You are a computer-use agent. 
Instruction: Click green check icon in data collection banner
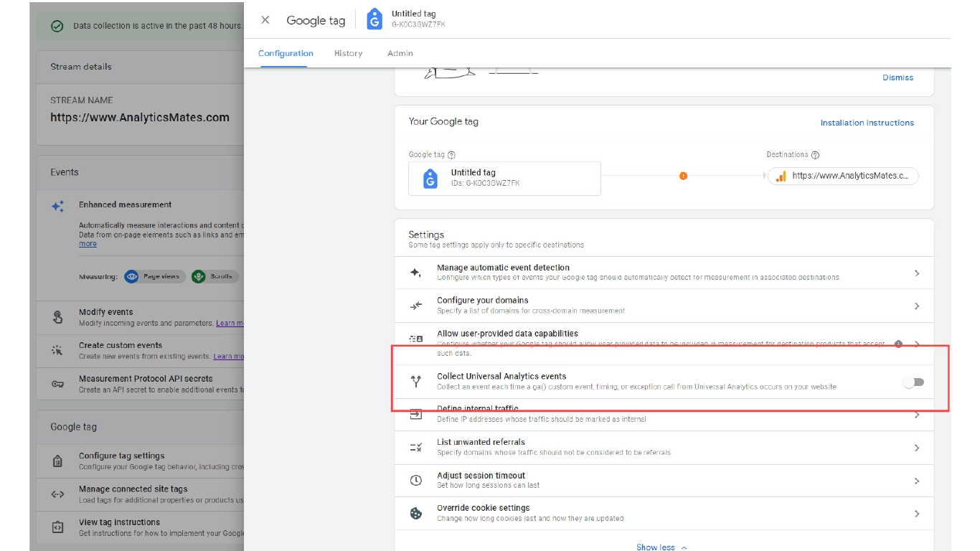(x=57, y=26)
